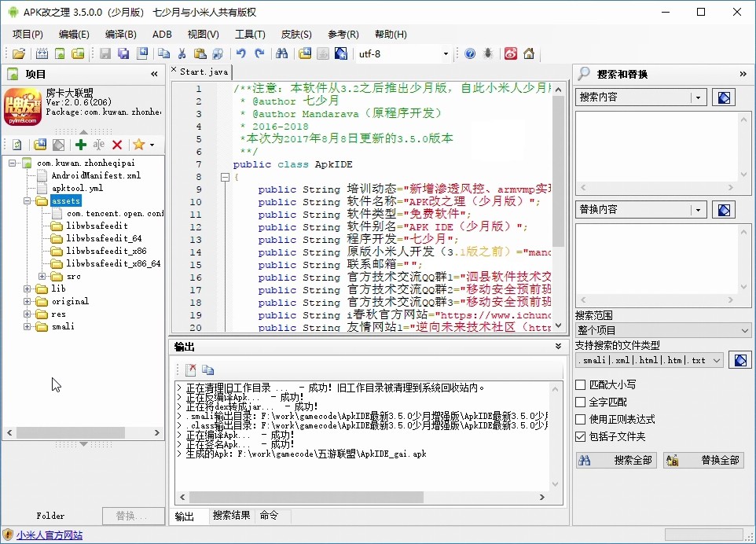Viewport: 756px width, 544px height.
Task: Click the cut scissors icon
Action: point(182,53)
